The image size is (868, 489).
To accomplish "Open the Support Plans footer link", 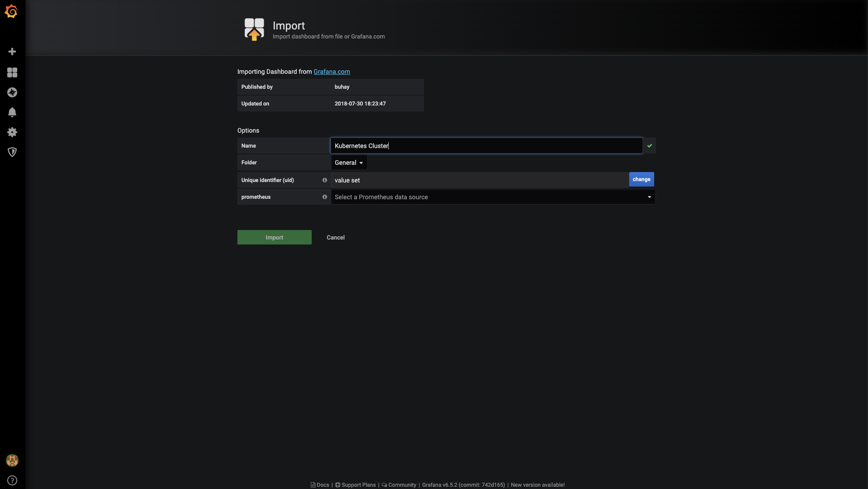I will tap(355, 485).
